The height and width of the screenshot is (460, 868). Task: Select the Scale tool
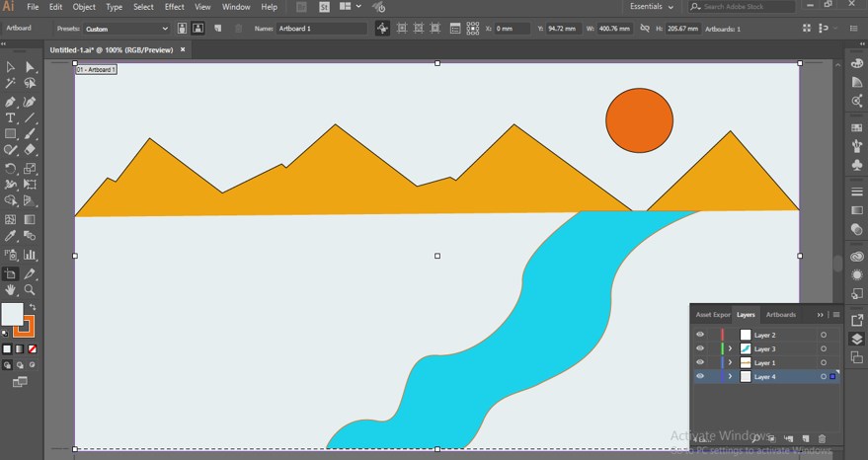pos(30,168)
